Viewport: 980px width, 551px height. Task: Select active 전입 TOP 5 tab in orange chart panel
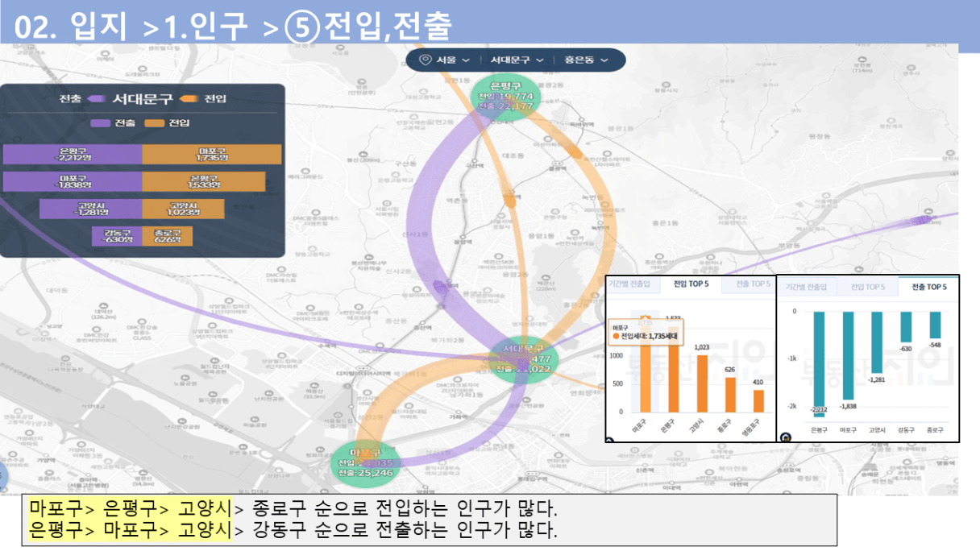(691, 284)
